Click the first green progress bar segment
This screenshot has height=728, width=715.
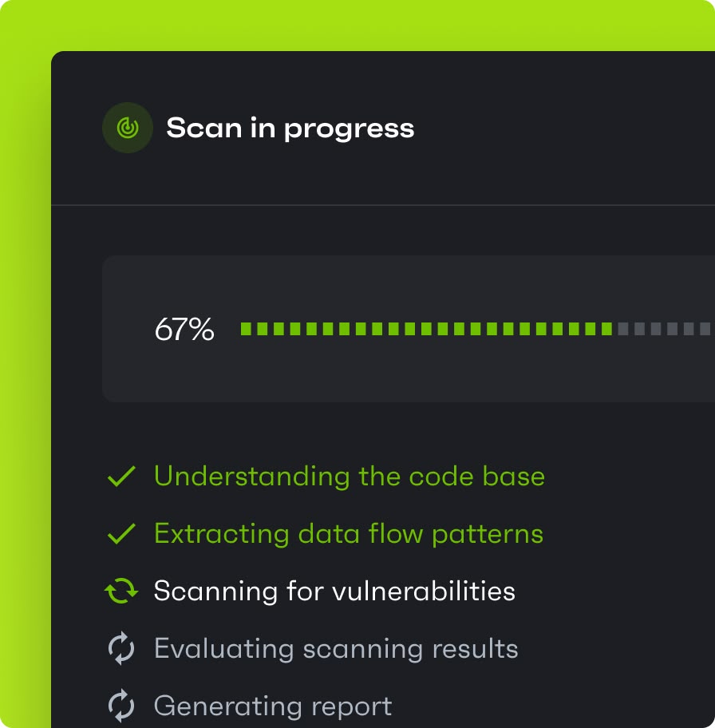[x=246, y=329]
